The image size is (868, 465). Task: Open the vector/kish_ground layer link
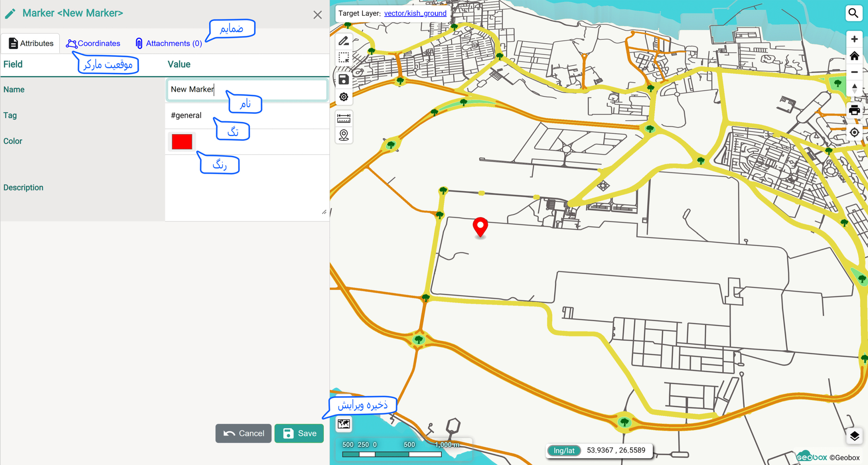(415, 13)
